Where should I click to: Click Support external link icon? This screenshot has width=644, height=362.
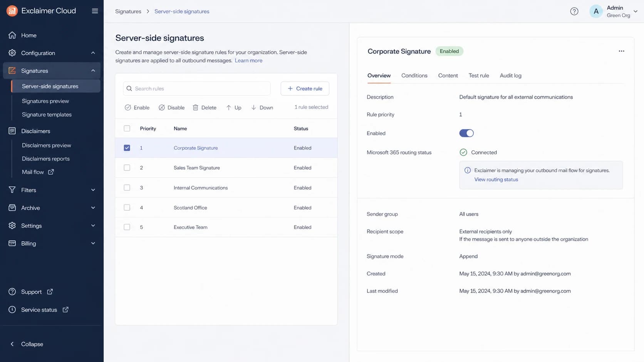pos(50,292)
